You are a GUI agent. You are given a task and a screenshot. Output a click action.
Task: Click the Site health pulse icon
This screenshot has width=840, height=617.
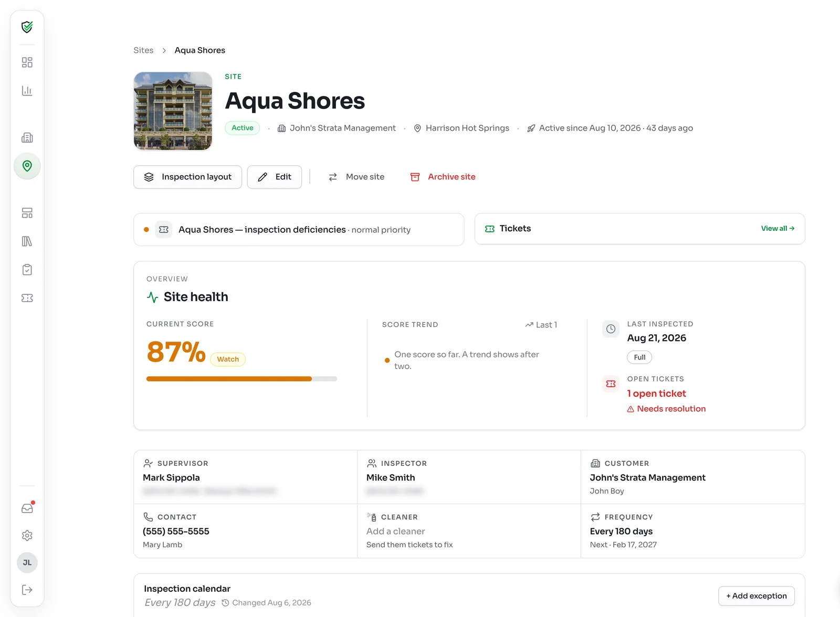(x=152, y=297)
